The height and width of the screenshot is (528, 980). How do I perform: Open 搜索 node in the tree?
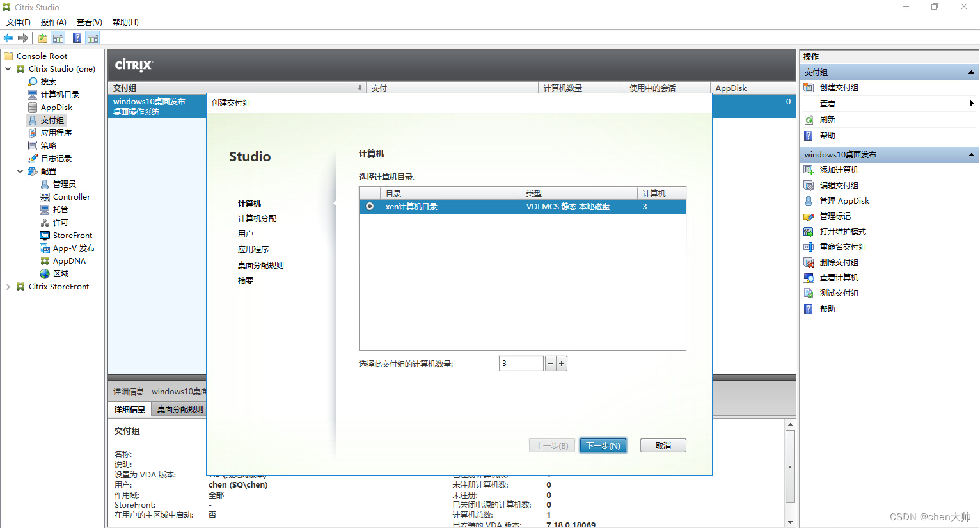[x=48, y=82]
